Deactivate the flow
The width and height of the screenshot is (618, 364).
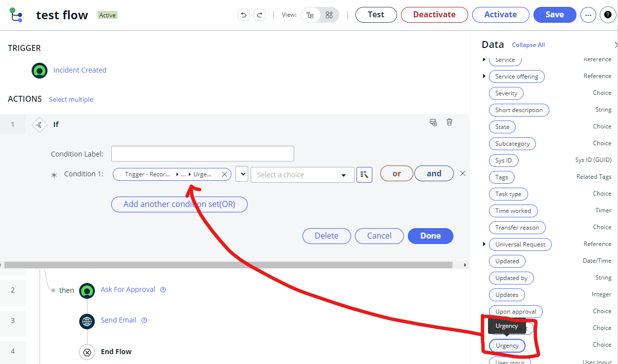click(x=435, y=15)
